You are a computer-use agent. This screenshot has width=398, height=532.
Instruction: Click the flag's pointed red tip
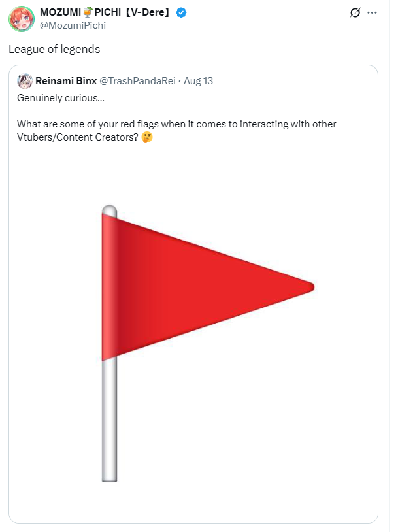(308, 288)
